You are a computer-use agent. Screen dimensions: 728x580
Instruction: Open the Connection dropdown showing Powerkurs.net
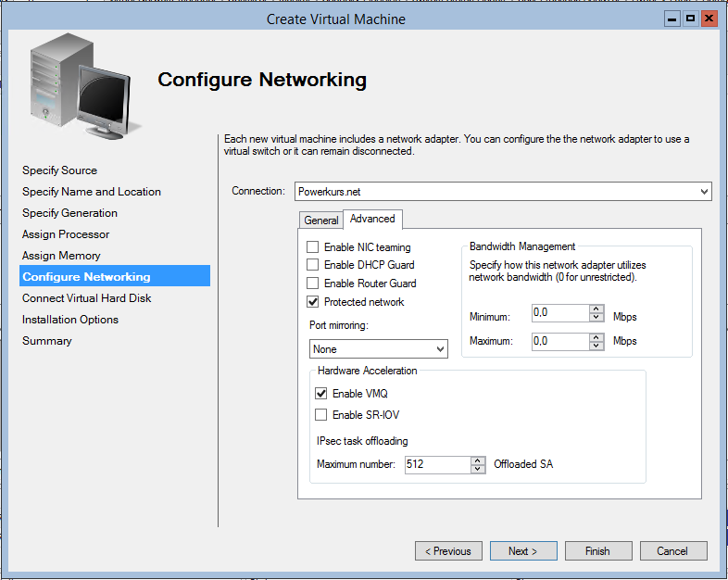503,191
